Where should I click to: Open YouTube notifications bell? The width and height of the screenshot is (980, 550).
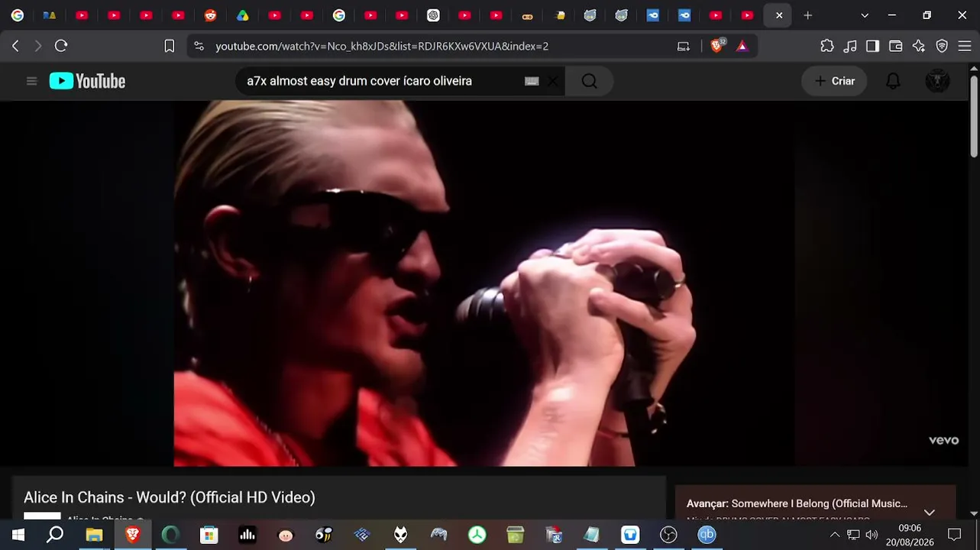point(893,81)
